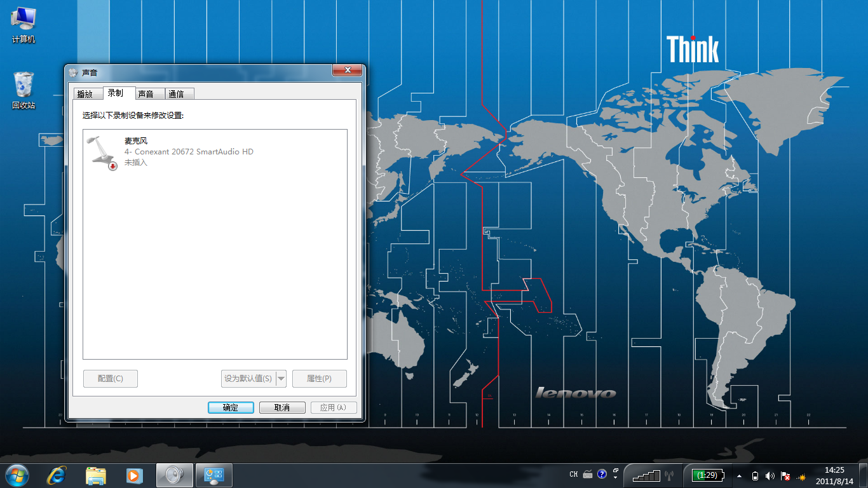
Task: Open the 设为默认值 dropdown arrow
Action: [x=281, y=379]
